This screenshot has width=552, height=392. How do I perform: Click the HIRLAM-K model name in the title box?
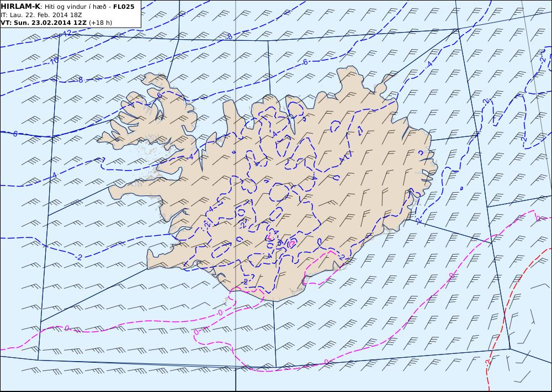click(20, 6)
